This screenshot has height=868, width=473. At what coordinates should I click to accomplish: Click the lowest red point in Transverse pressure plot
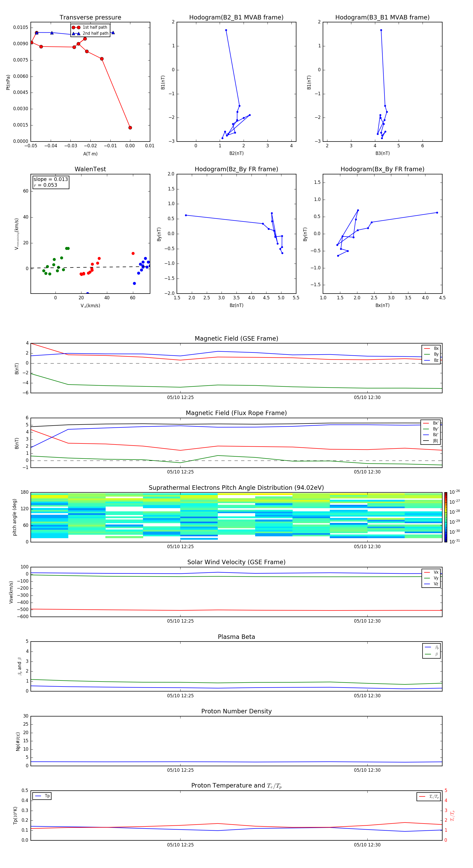(x=130, y=128)
